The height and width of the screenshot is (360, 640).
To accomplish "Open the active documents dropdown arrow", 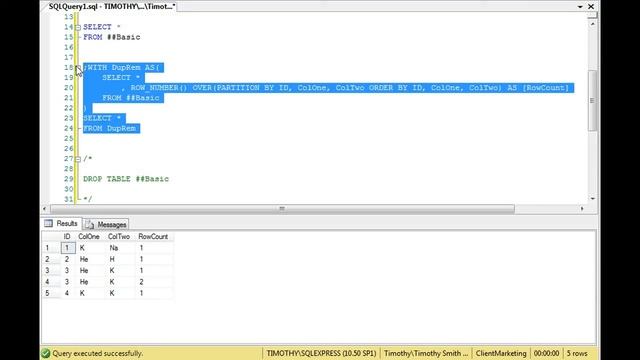I will point(580,7).
